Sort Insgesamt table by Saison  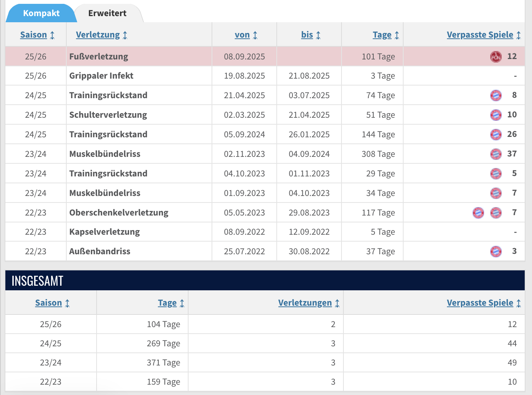point(48,303)
